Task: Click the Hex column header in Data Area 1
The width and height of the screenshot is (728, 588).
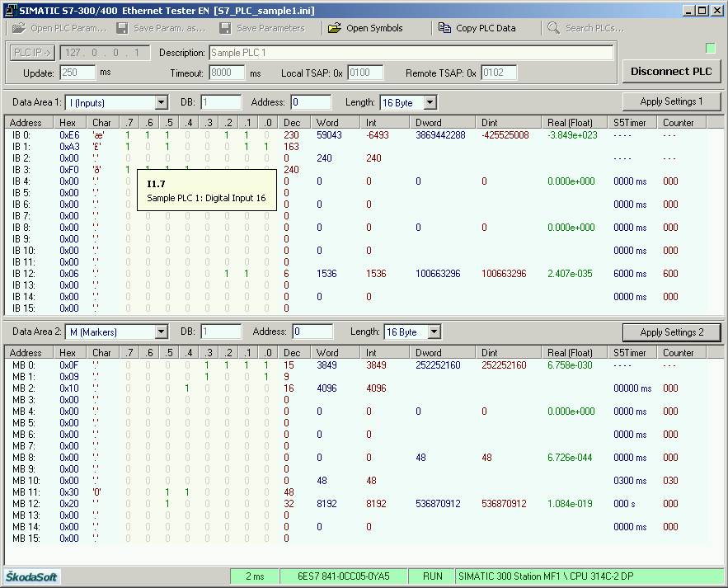Action: tap(70, 123)
